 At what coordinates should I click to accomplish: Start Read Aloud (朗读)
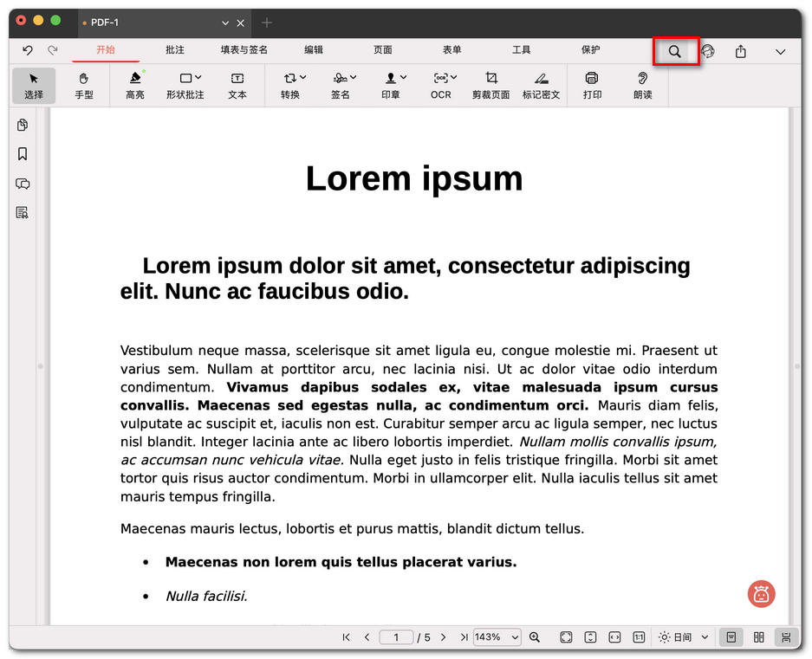[642, 86]
